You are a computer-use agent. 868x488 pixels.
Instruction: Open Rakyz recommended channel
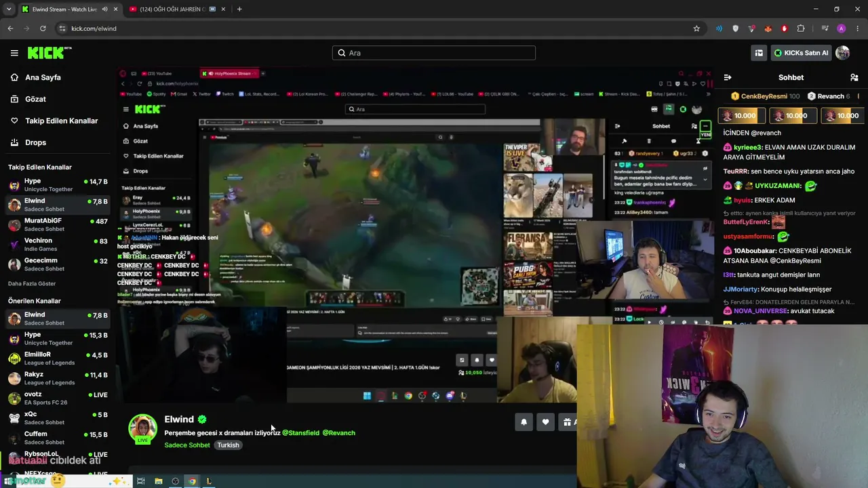[x=58, y=378]
